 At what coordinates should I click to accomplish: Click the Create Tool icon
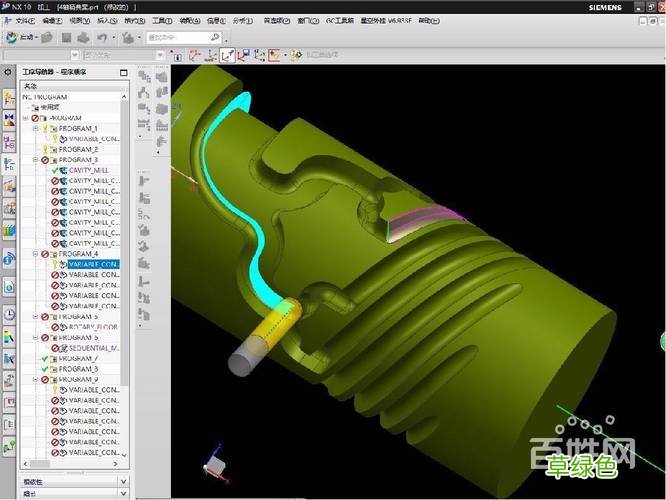161,92
